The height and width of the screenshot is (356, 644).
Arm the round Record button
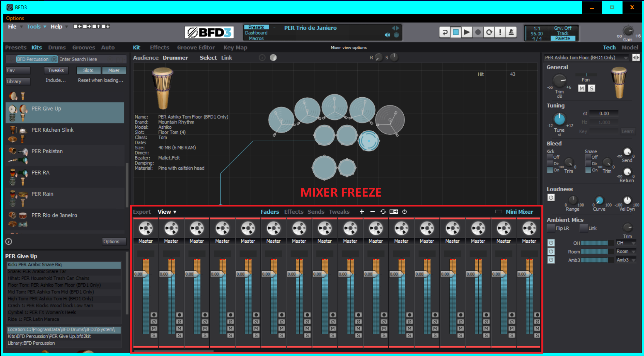tap(478, 32)
